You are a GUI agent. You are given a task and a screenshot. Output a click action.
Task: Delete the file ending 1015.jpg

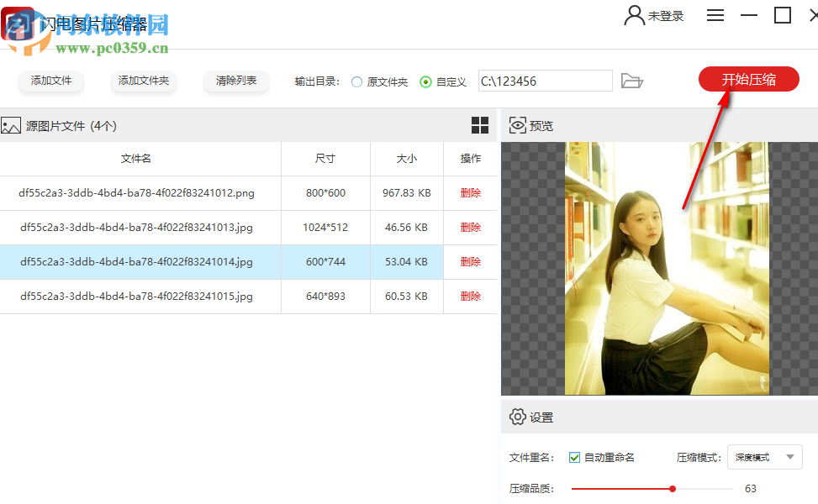click(470, 296)
